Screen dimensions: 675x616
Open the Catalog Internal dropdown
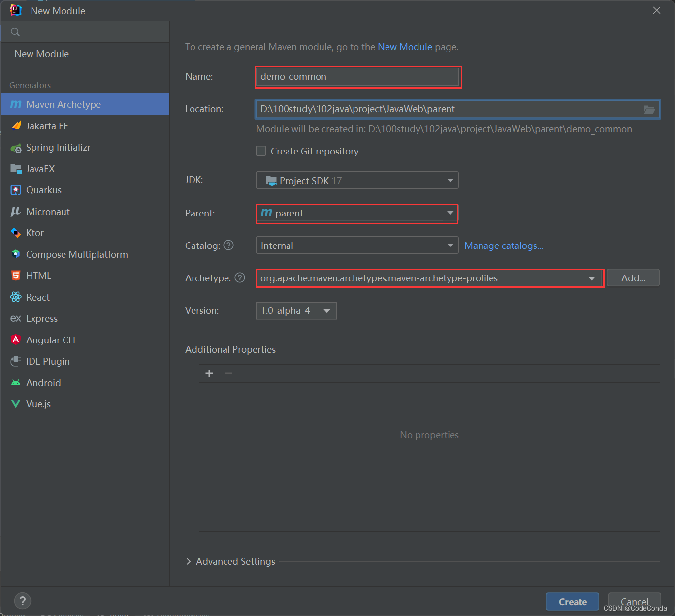tap(357, 245)
